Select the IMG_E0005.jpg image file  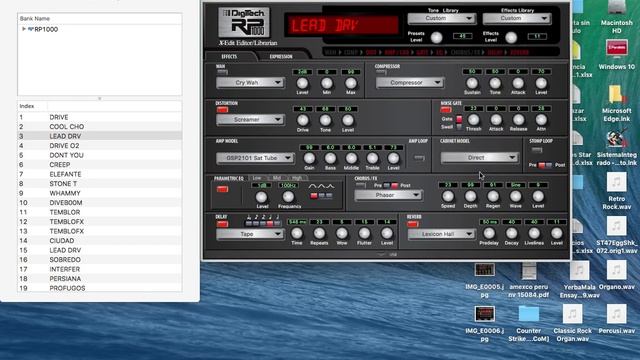click(484, 270)
